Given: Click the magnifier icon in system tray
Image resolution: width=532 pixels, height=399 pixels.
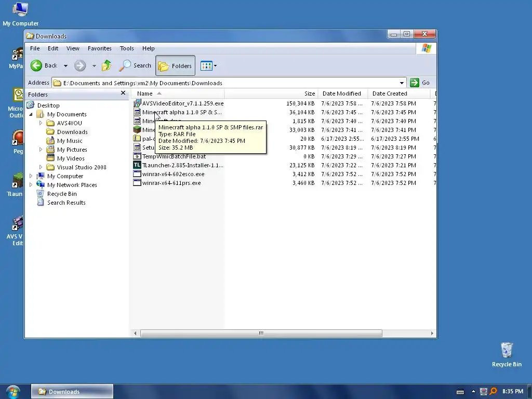Looking at the screenshot, I should tap(494, 392).
